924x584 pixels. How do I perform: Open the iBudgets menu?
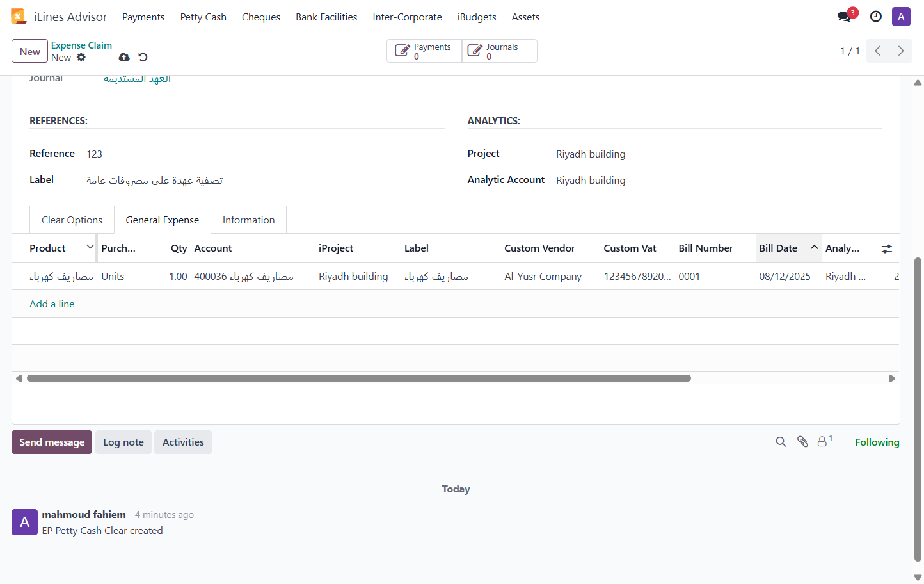[x=477, y=17]
